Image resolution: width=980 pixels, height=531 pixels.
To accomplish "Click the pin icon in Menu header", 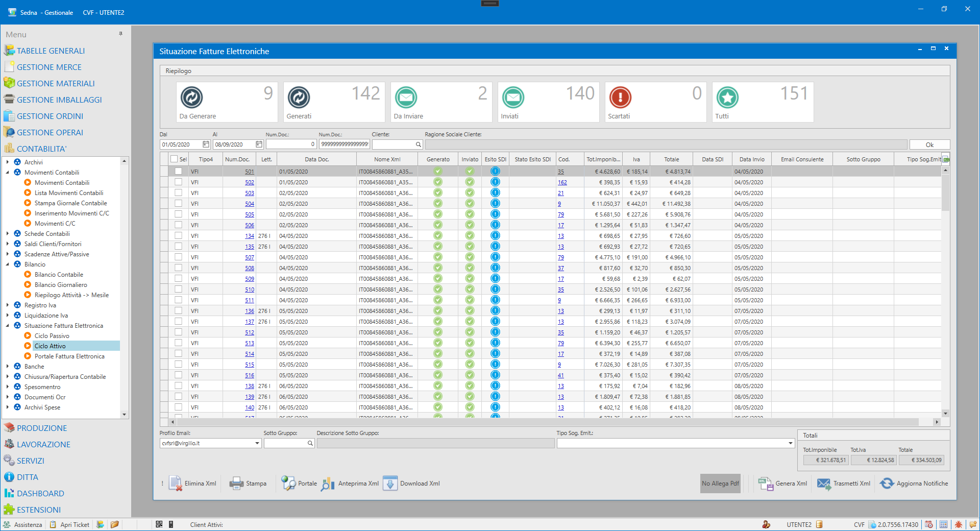I will (121, 34).
